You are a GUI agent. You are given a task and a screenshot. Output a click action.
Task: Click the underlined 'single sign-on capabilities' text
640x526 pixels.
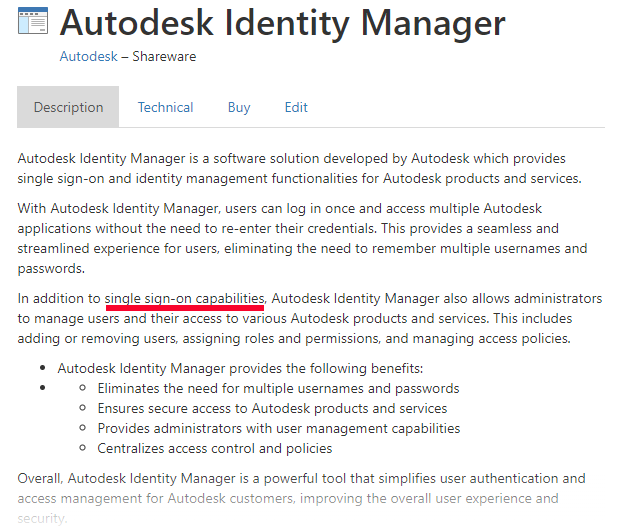coord(184,298)
